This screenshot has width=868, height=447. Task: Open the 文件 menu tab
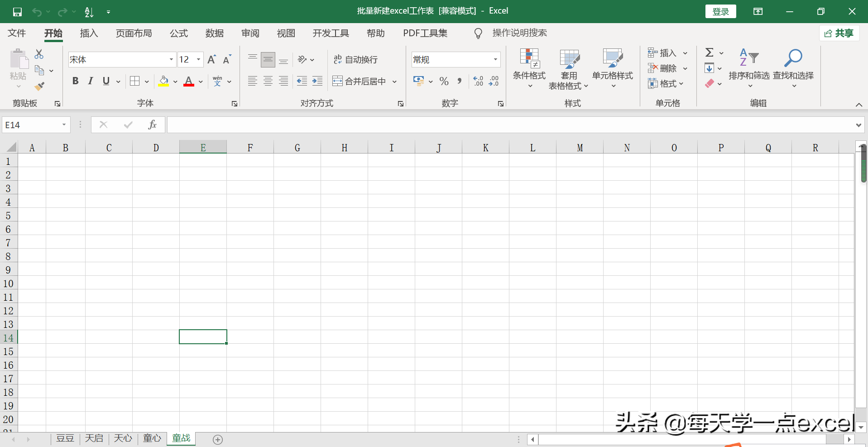(x=17, y=33)
